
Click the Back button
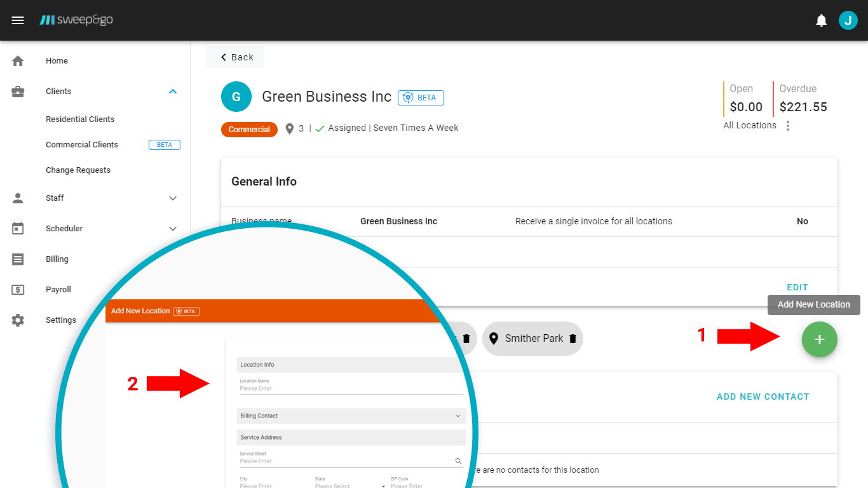[x=236, y=57]
